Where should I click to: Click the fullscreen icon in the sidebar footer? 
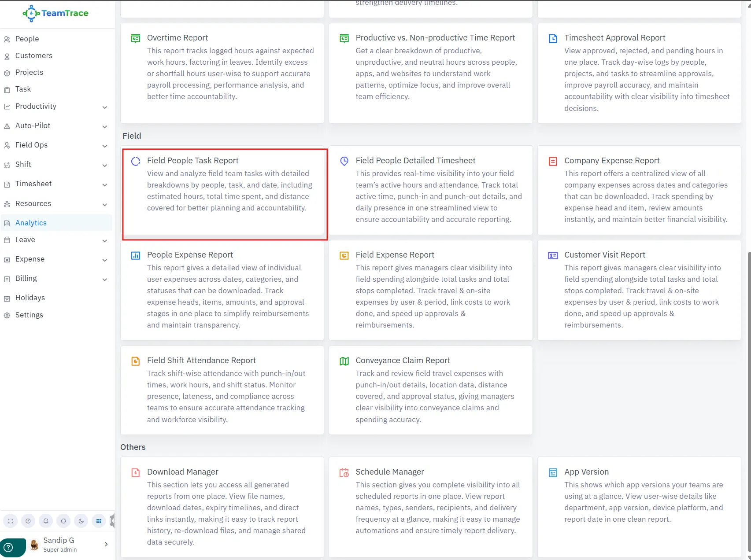point(11,521)
